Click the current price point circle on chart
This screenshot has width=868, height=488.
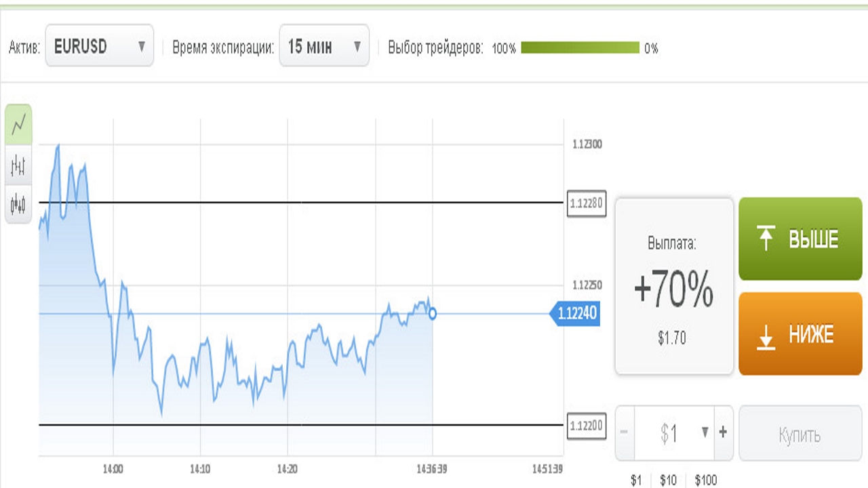point(433,314)
